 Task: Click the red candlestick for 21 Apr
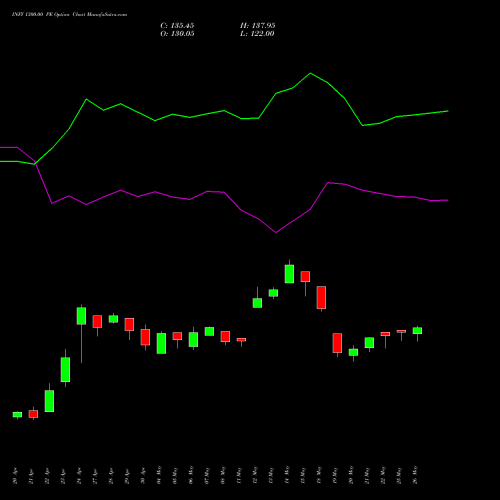point(33,414)
